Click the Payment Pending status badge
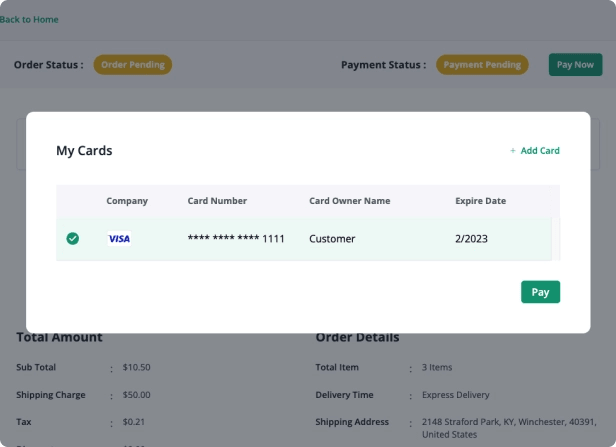This screenshot has width=616, height=447. pyautogui.click(x=482, y=64)
